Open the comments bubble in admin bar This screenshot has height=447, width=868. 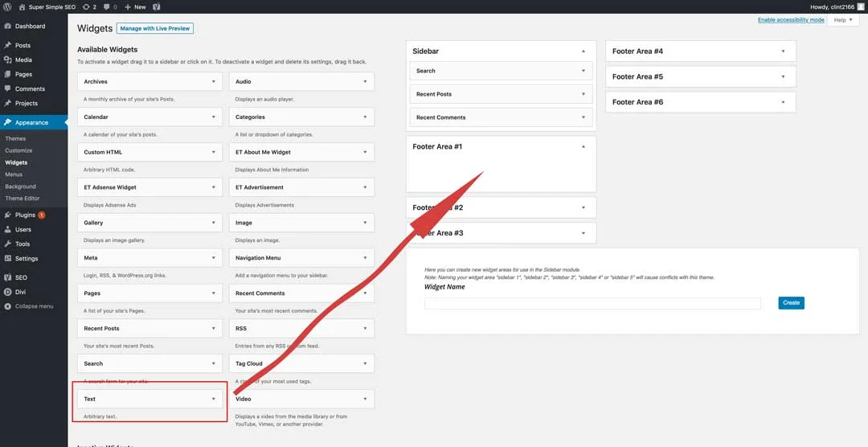(x=111, y=6)
